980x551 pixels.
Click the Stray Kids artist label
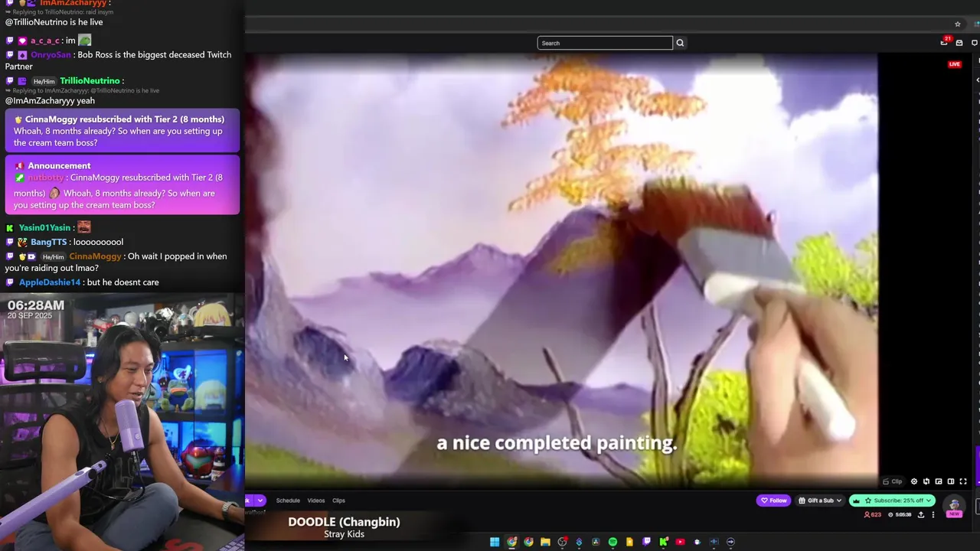point(344,534)
